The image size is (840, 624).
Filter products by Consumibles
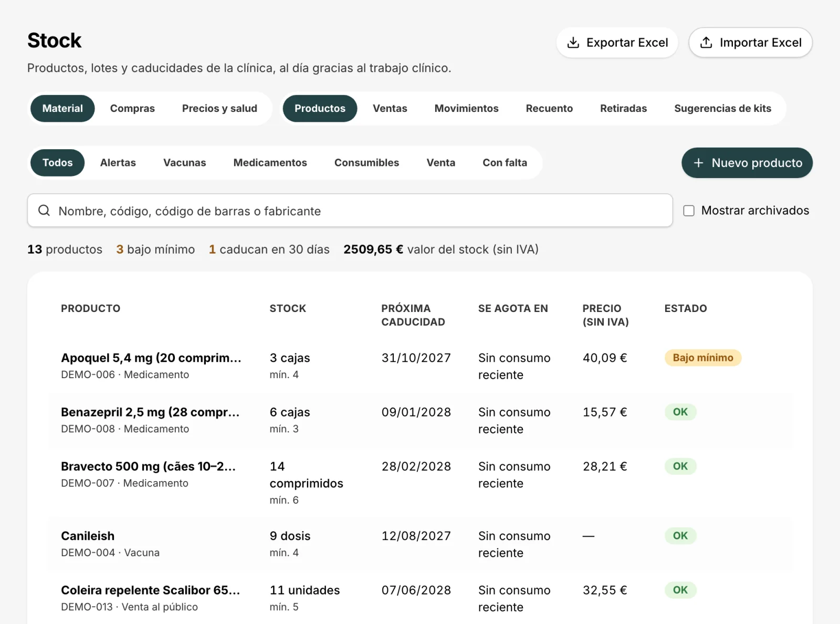coord(367,163)
